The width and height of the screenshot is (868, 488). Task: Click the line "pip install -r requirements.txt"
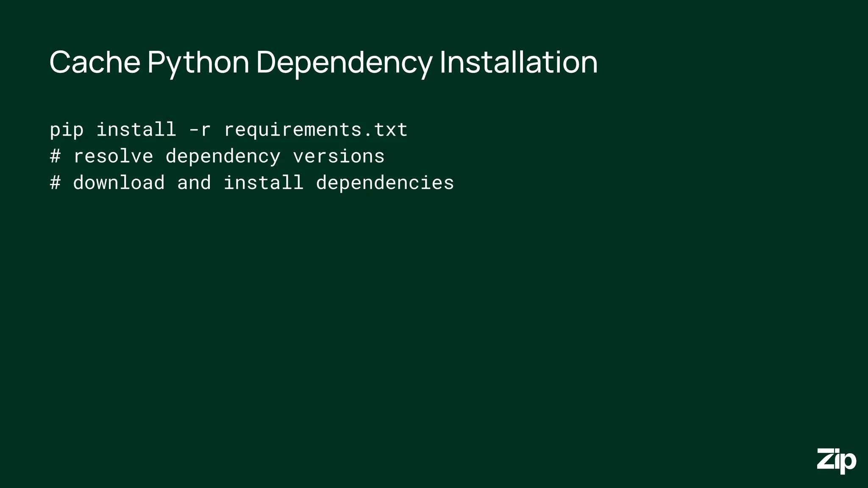pos(228,130)
